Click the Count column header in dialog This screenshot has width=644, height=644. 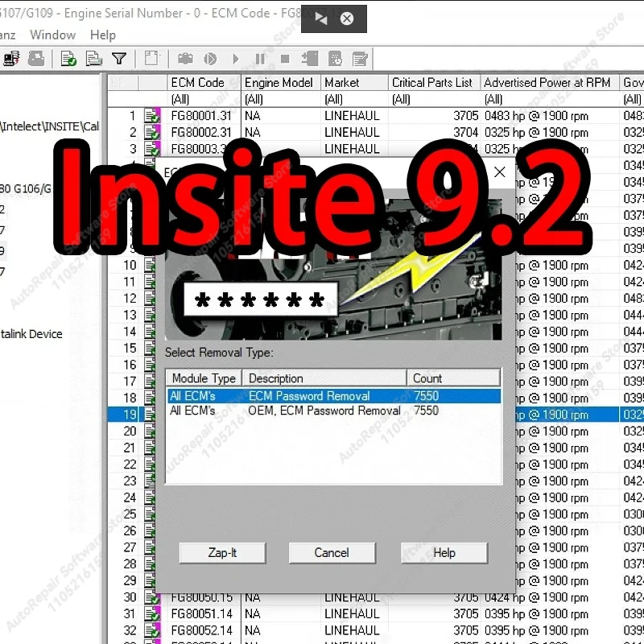point(453,378)
